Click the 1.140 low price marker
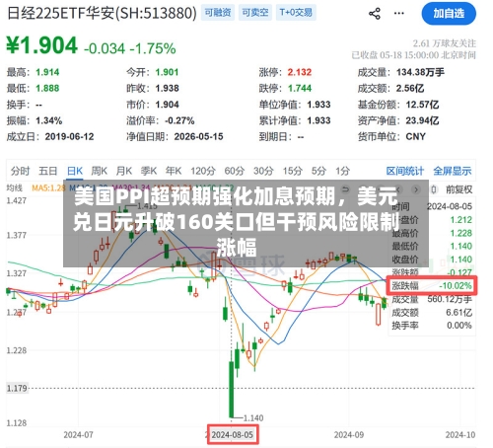 (x=253, y=418)
